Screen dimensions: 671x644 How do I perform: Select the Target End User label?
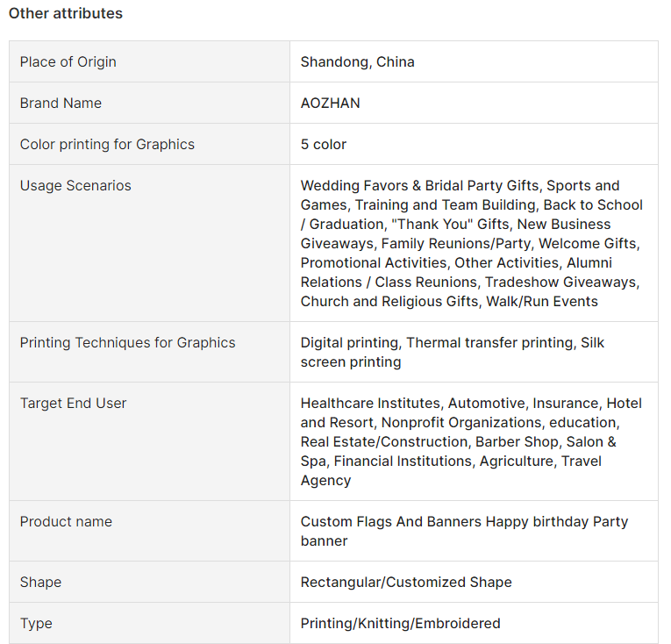click(x=73, y=403)
